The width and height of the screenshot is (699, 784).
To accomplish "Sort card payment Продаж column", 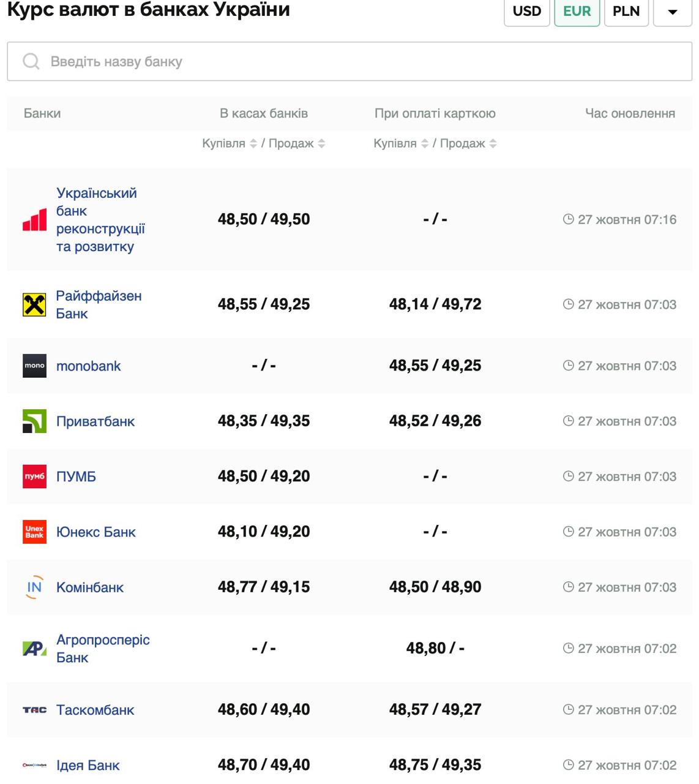I will tap(493, 143).
